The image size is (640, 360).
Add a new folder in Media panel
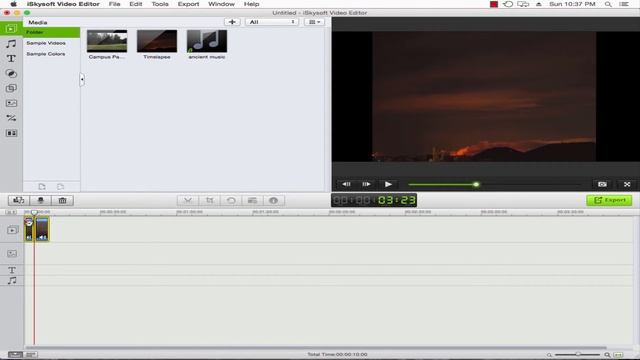42,187
